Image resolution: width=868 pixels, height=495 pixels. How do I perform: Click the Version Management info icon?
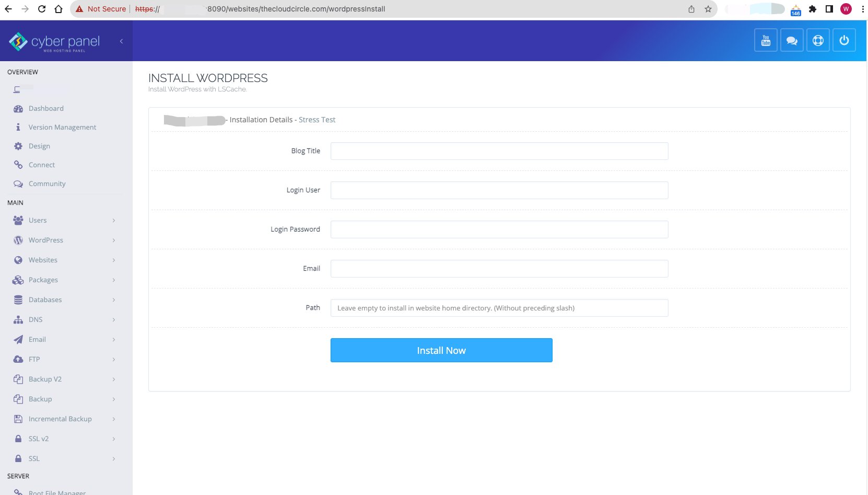pyautogui.click(x=18, y=128)
